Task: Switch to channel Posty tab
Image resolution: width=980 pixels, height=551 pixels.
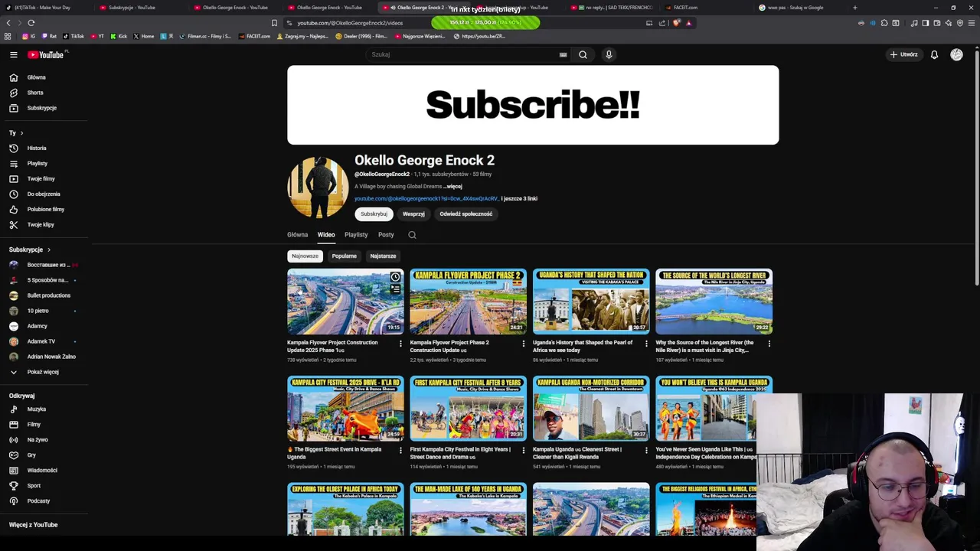Action: 386,235
